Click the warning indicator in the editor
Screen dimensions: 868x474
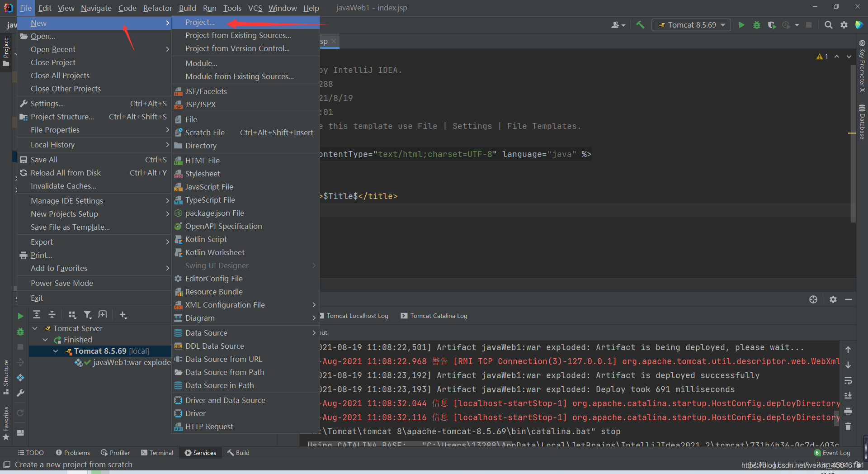point(822,57)
